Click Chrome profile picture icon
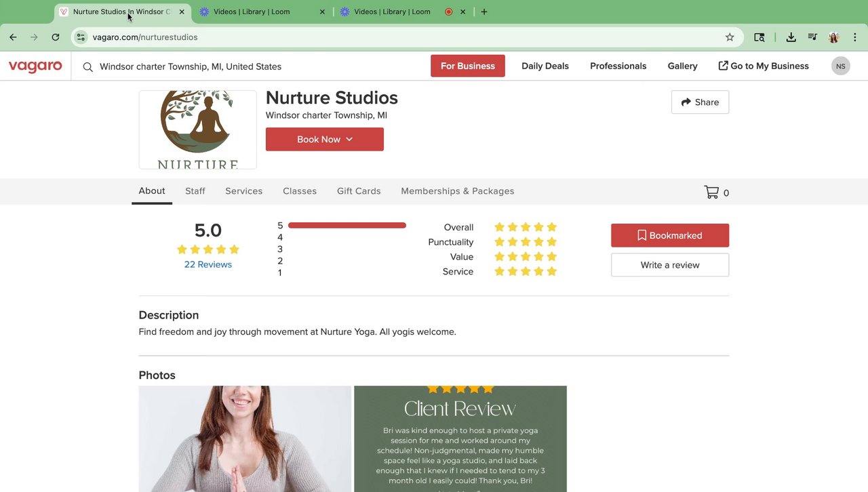Image resolution: width=868 pixels, height=492 pixels. [x=834, y=37]
